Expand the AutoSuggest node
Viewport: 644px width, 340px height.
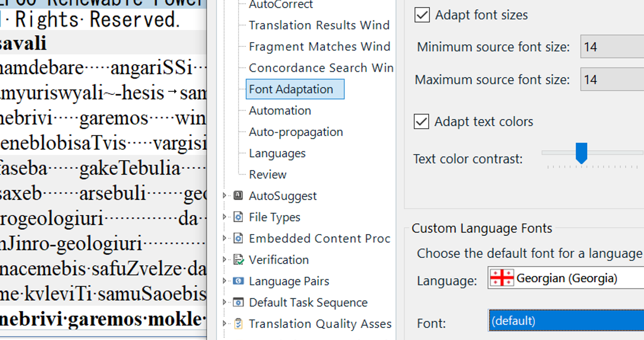point(225,196)
